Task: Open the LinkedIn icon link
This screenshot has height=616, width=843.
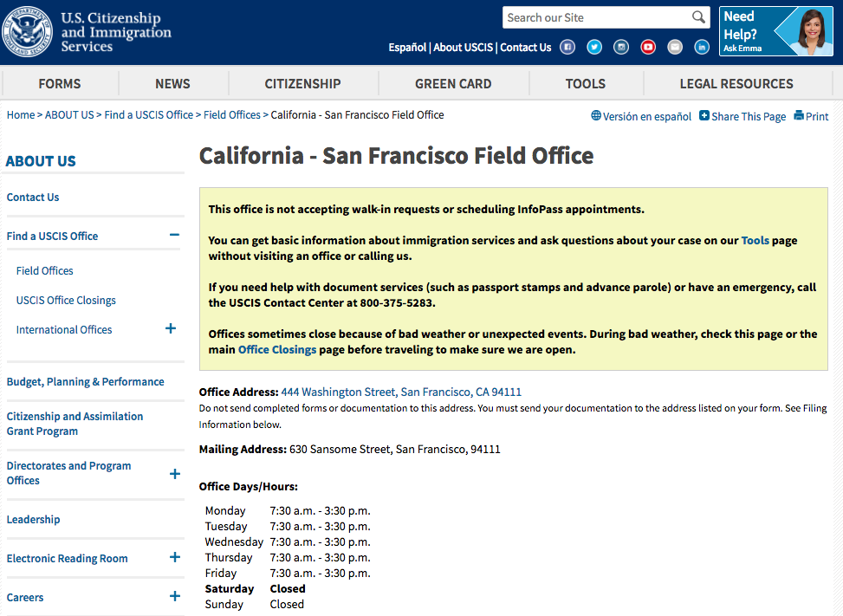Action: point(702,48)
